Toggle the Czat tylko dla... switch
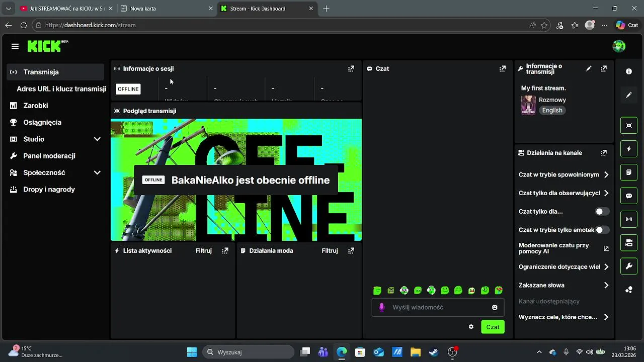 coord(602,212)
